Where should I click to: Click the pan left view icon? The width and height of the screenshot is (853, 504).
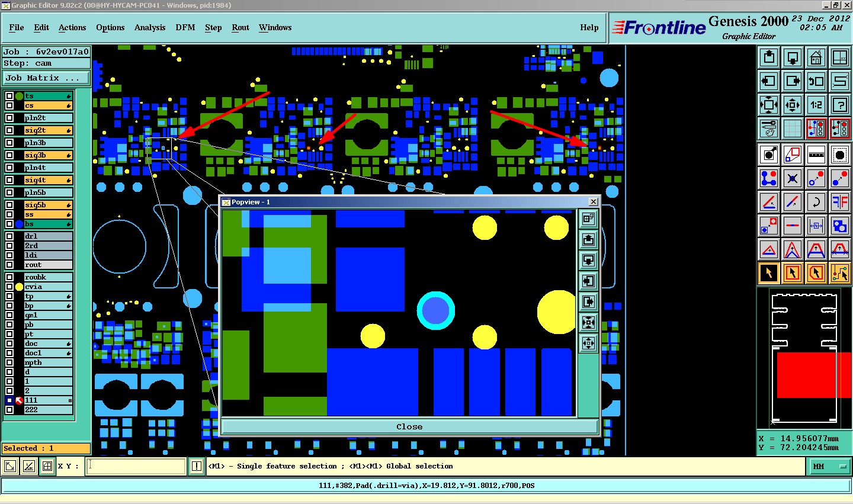(769, 81)
